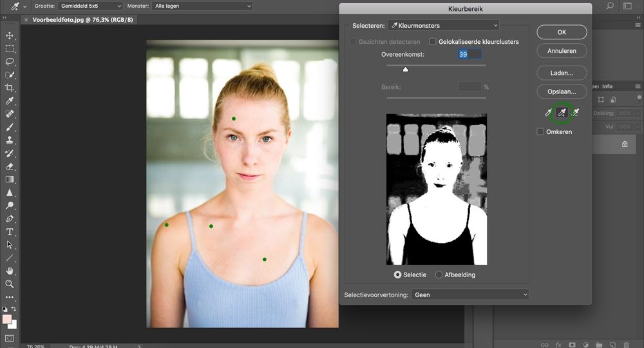Close the Voorbeeldfoto.jpg document tab
The height and width of the screenshot is (348, 644).
pos(26,20)
